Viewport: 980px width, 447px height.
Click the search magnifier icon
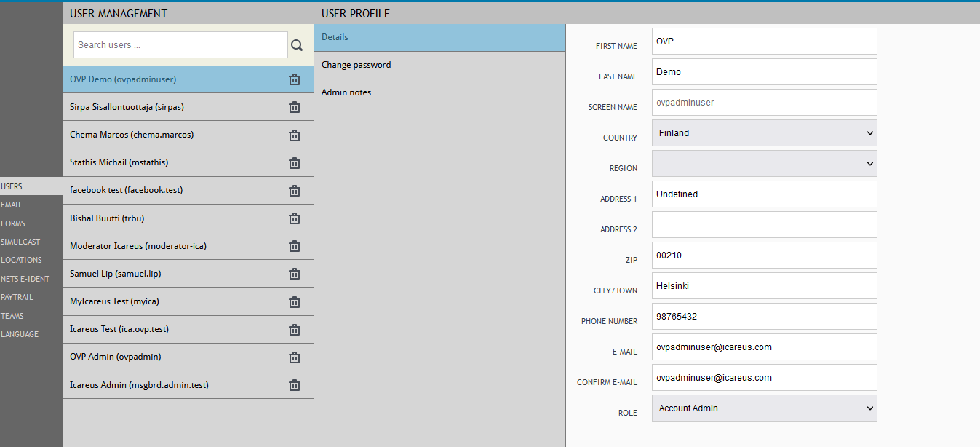pyautogui.click(x=297, y=45)
